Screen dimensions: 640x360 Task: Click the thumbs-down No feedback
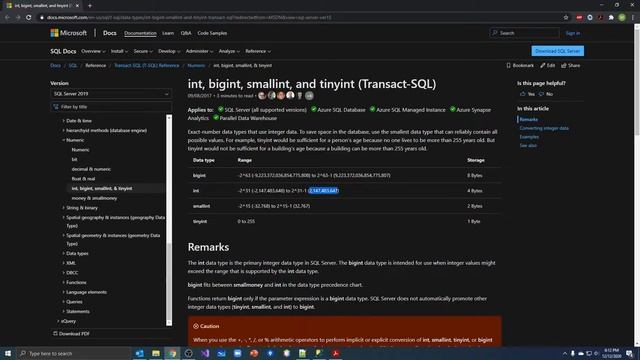coord(546,94)
